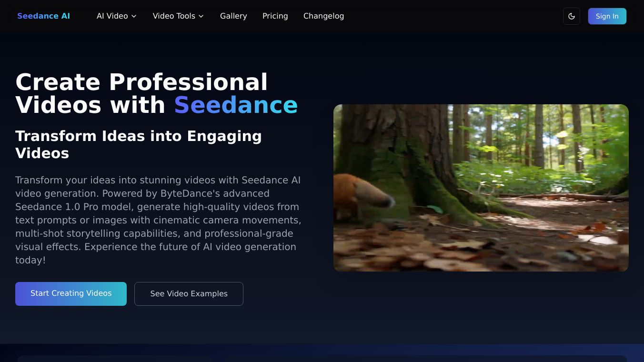The height and width of the screenshot is (362, 644).
Task: Click the paragraph starting 'Transform your ideas into stunning'
Action: tap(158, 220)
